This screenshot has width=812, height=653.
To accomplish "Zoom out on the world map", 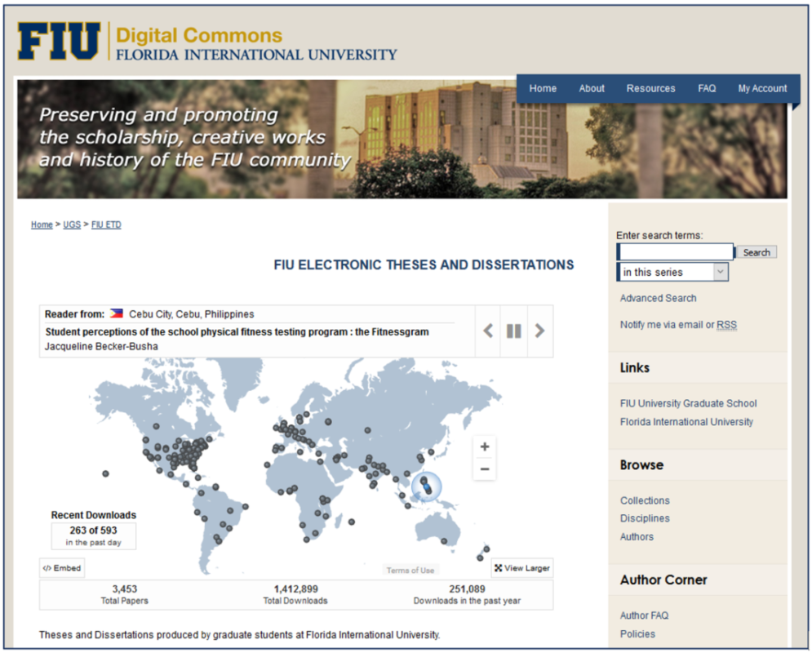I will (485, 469).
